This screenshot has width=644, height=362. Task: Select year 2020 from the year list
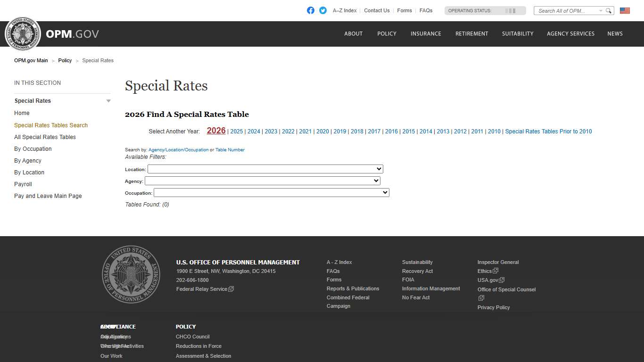[322, 132]
